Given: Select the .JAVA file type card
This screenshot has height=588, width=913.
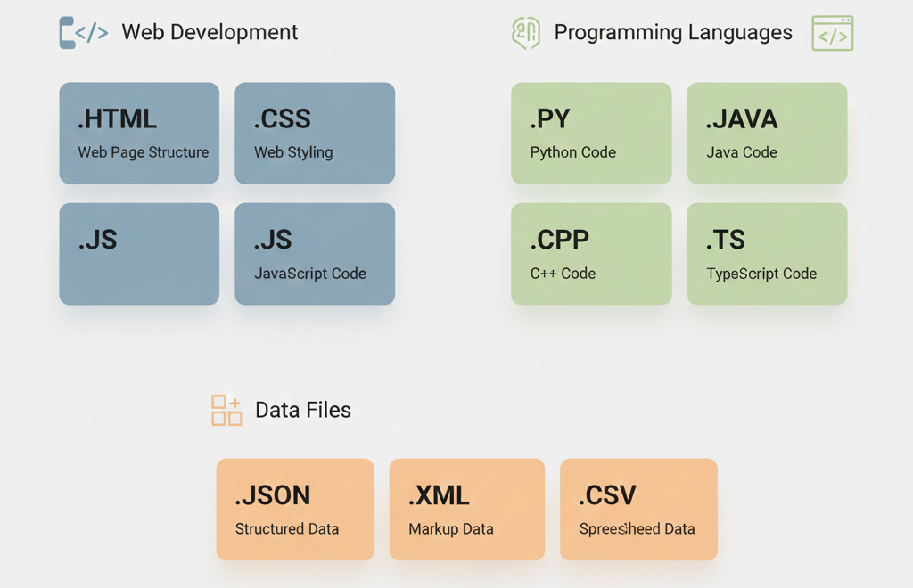Looking at the screenshot, I should pyautogui.click(x=767, y=133).
